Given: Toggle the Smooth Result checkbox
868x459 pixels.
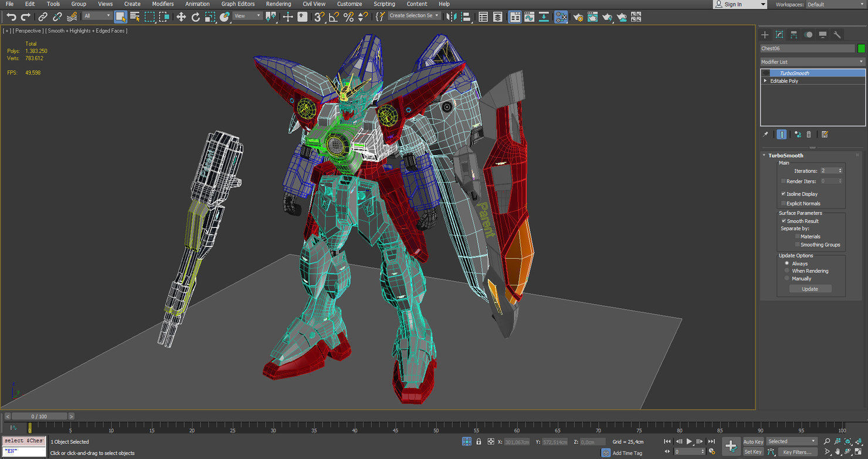Looking at the screenshot, I should pyautogui.click(x=784, y=221).
